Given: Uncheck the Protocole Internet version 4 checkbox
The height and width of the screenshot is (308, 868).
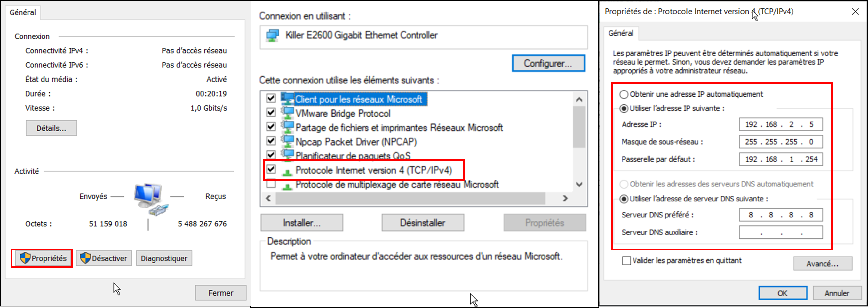Looking at the screenshot, I should point(271,169).
